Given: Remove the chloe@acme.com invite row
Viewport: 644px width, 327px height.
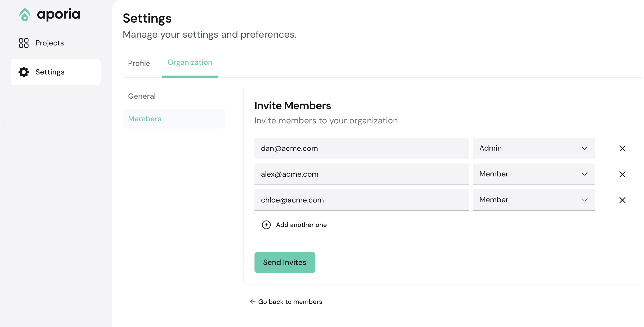Looking at the screenshot, I should coord(622,200).
